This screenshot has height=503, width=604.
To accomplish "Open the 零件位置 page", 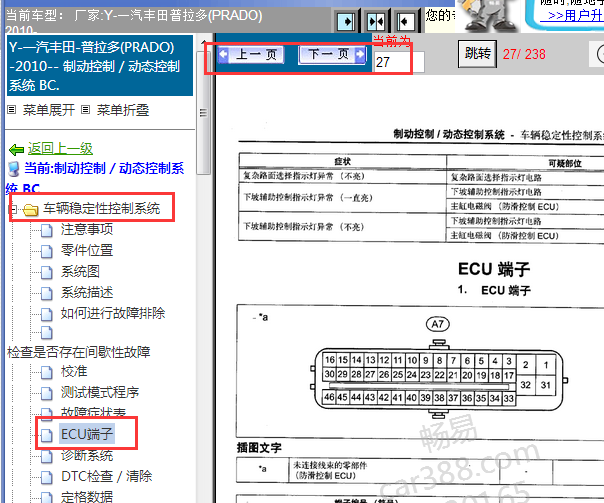I will [87, 250].
